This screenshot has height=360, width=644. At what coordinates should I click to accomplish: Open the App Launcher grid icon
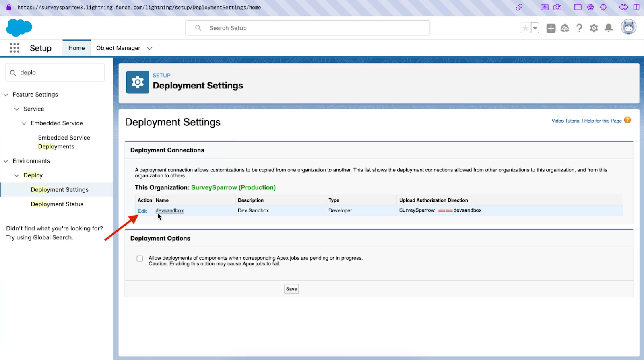point(14,48)
